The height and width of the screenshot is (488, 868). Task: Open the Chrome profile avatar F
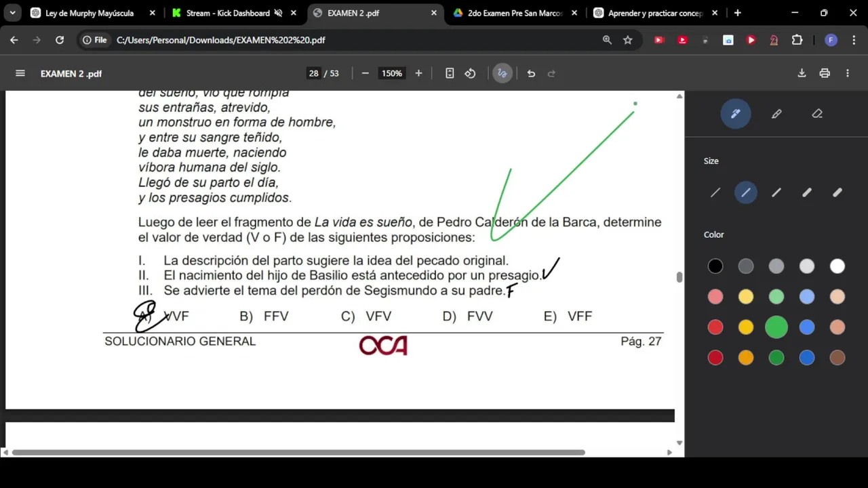[x=831, y=40]
